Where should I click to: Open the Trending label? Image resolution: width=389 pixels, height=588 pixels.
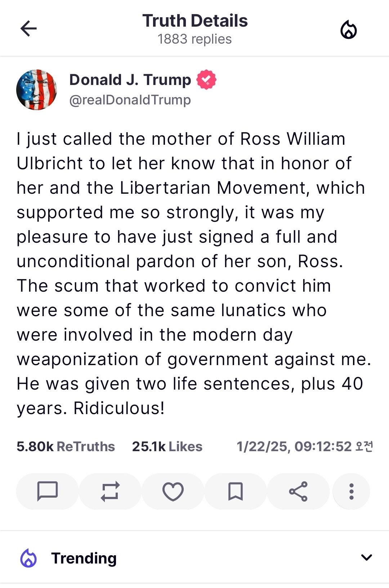click(84, 558)
